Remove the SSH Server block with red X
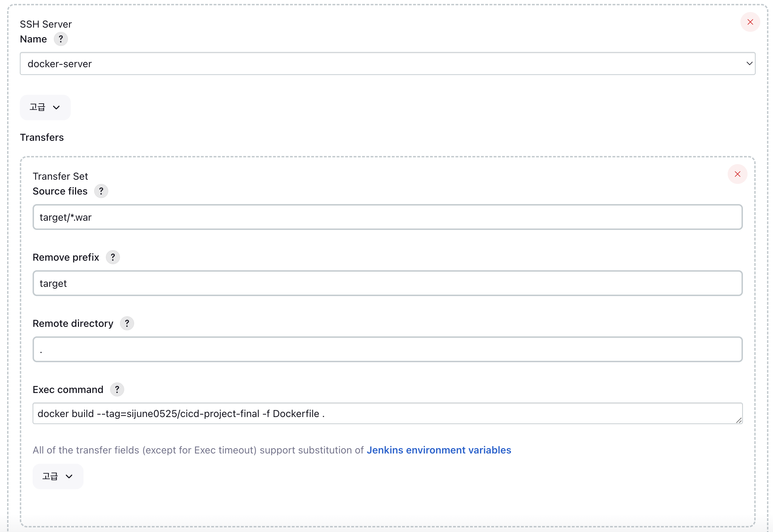Image resolution: width=773 pixels, height=532 pixels. pyautogui.click(x=750, y=22)
